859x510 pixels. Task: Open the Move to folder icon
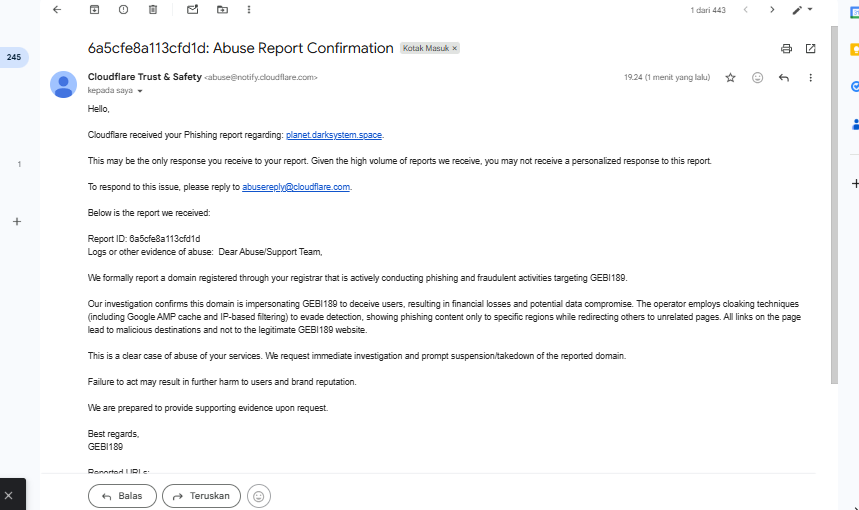click(x=222, y=9)
